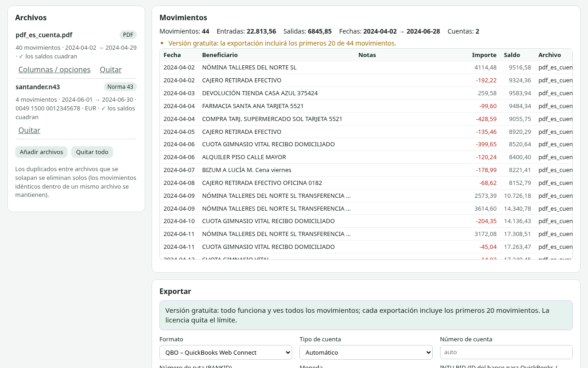Screen dimensions: 588x368
Task: Select row COMPRA TARJ. SUPERMERCADO SOL TARJETA 5521
Action: coord(366,119)
